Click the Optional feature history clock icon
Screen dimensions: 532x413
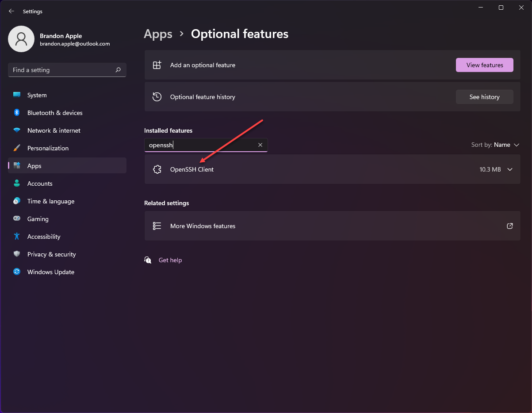click(x=157, y=97)
